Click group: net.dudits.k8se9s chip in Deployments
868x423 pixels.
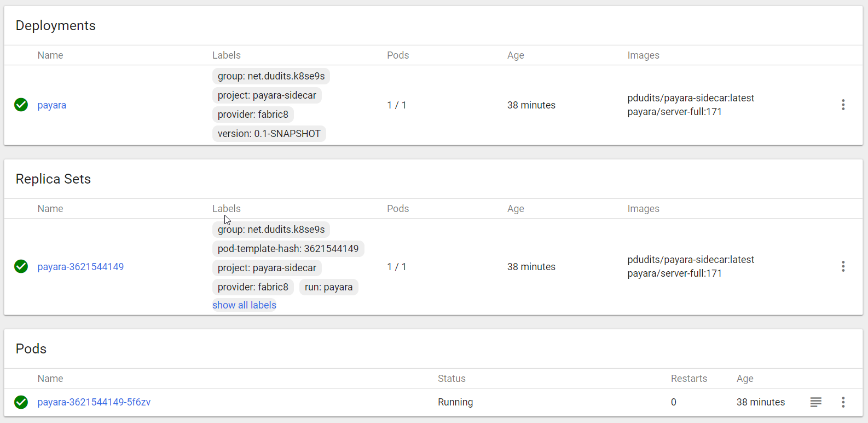click(271, 76)
